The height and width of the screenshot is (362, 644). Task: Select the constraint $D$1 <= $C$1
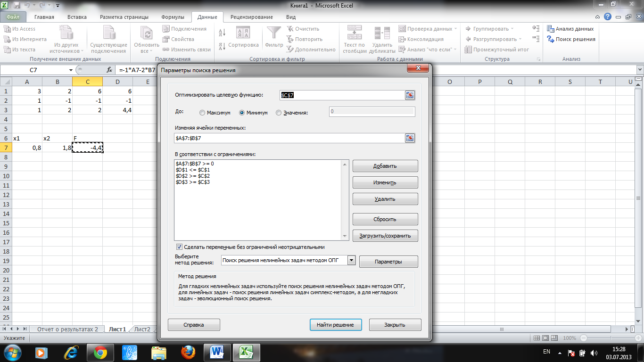pos(192,170)
